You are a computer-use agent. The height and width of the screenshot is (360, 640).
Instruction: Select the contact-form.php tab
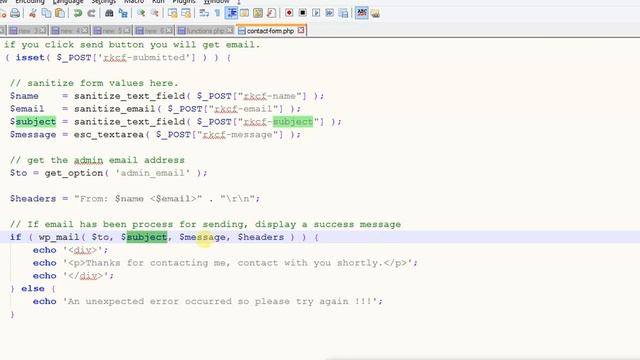pyautogui.click(x=270, y=31)
